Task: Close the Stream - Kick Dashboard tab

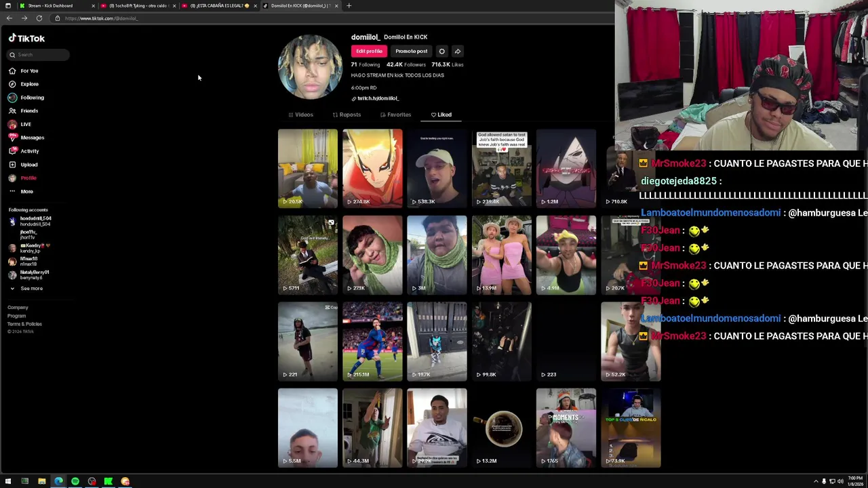Action: coord(93,5)
